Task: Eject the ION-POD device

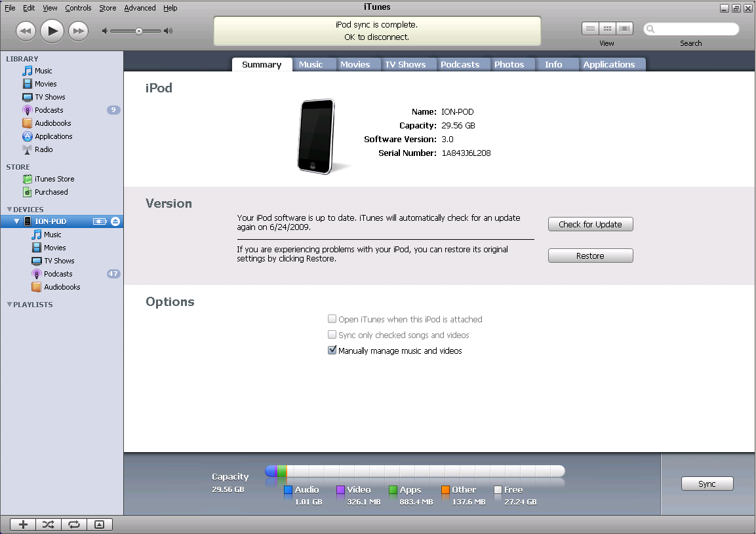Action: click(115, 221)
